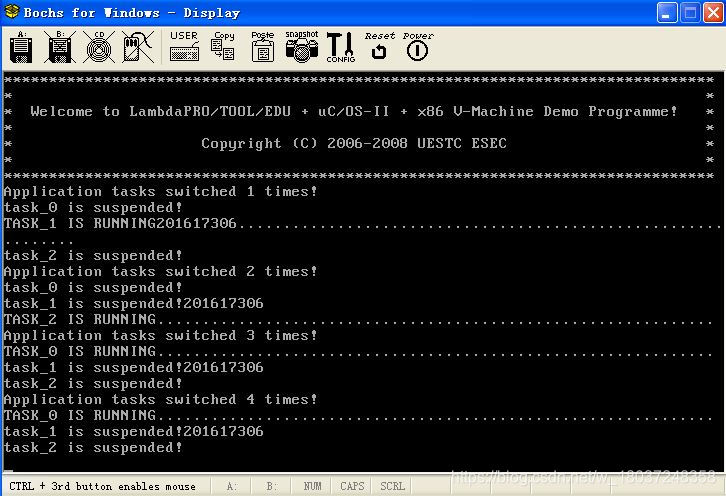
Task: Click the Copy toolbar icon
Action: coord(223,46)
